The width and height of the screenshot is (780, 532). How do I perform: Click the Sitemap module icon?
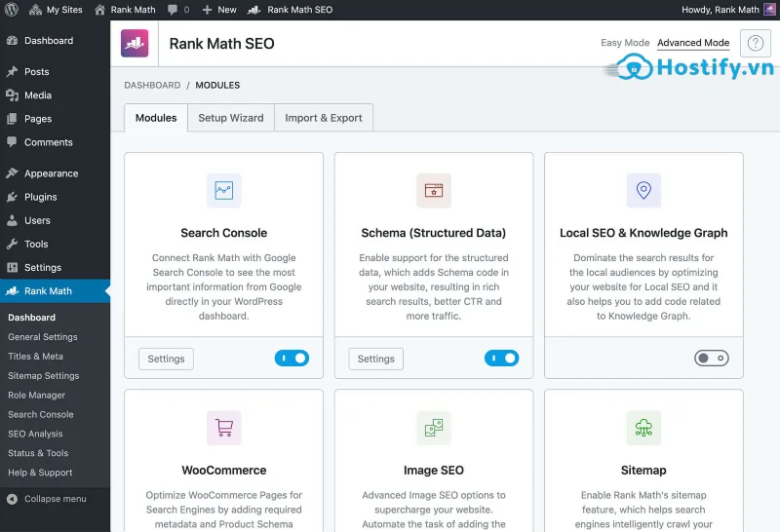643,428
